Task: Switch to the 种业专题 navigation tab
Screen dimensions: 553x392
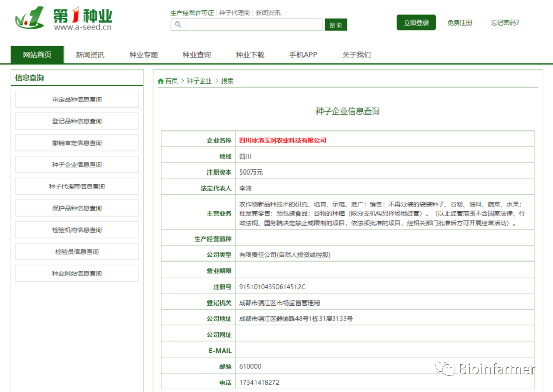Action: pos(143,54)
